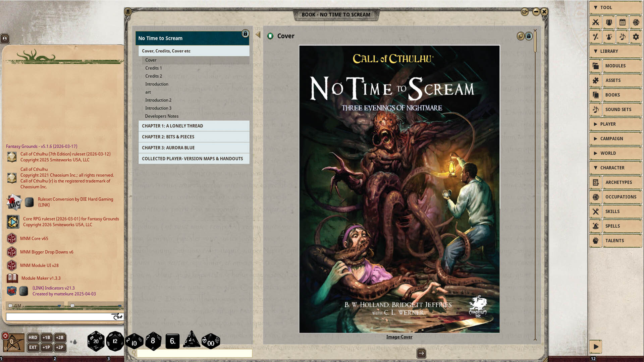Open the OCCUPATIONS list
644x362 pixels.
pos(621,197)
